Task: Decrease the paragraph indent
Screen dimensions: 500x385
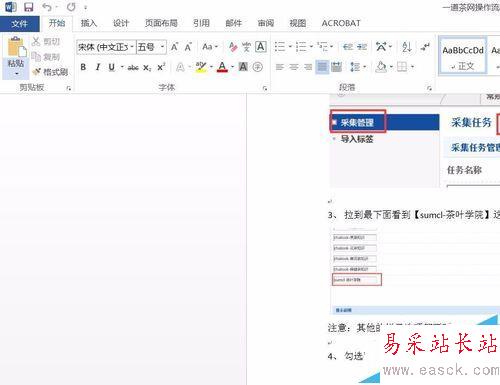Action: click(x=348, y=47)
